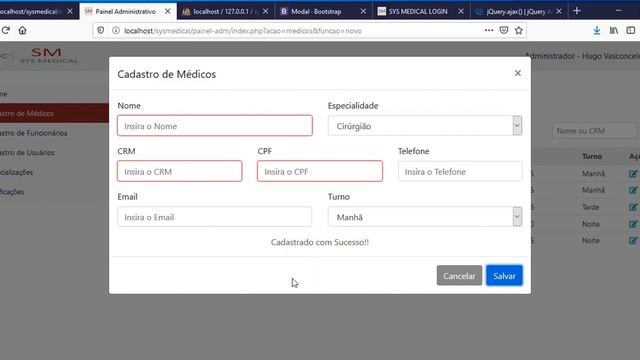This screenshot has height=360, width=640.
Task: Open the library bookshelf icon
Action: pyautogui.click(x=613, y=30)
